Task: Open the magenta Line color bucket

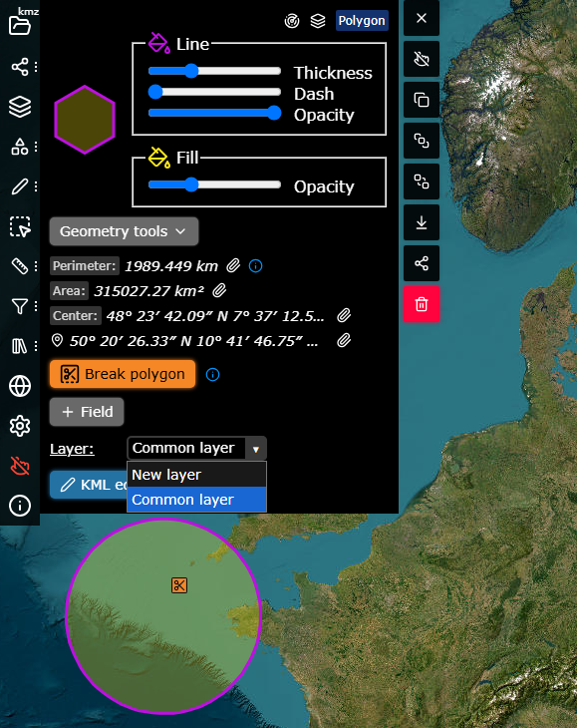Action: pos(158,43)
